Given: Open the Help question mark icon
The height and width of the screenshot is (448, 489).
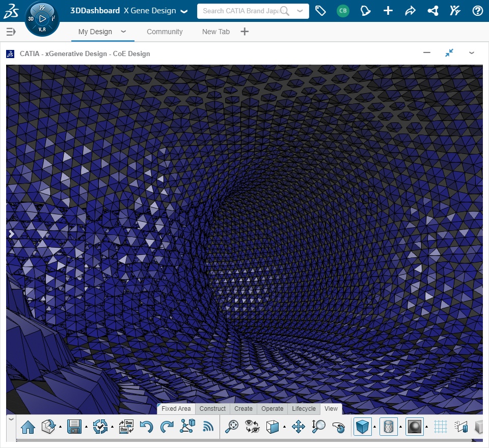Looking at the screenshot, I should (477, 11).
